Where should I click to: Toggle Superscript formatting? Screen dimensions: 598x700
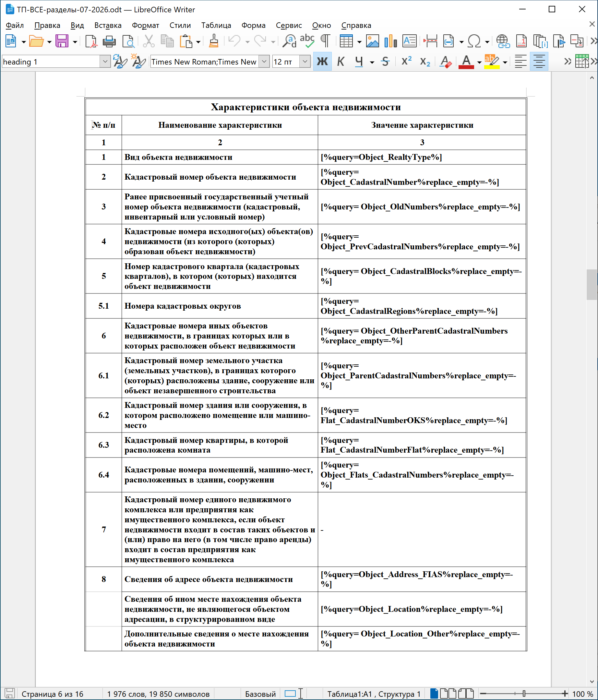(406, 62)
